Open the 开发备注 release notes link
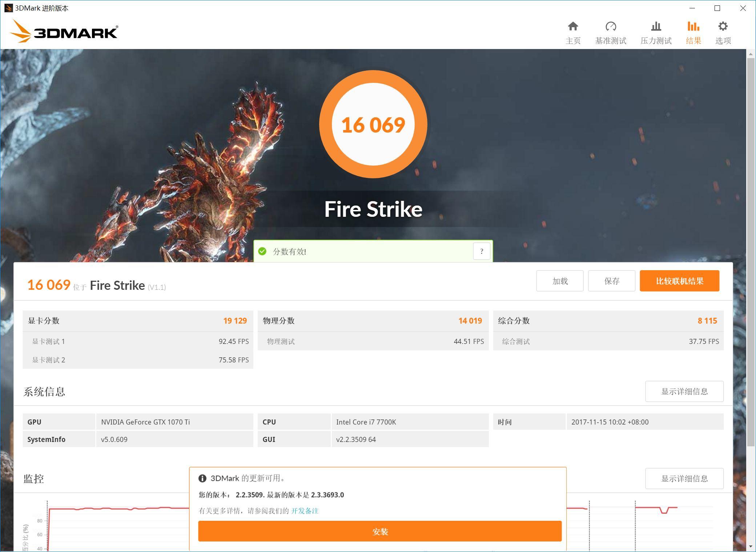Viewport: 756px width, 552px height. coord(305,511)
